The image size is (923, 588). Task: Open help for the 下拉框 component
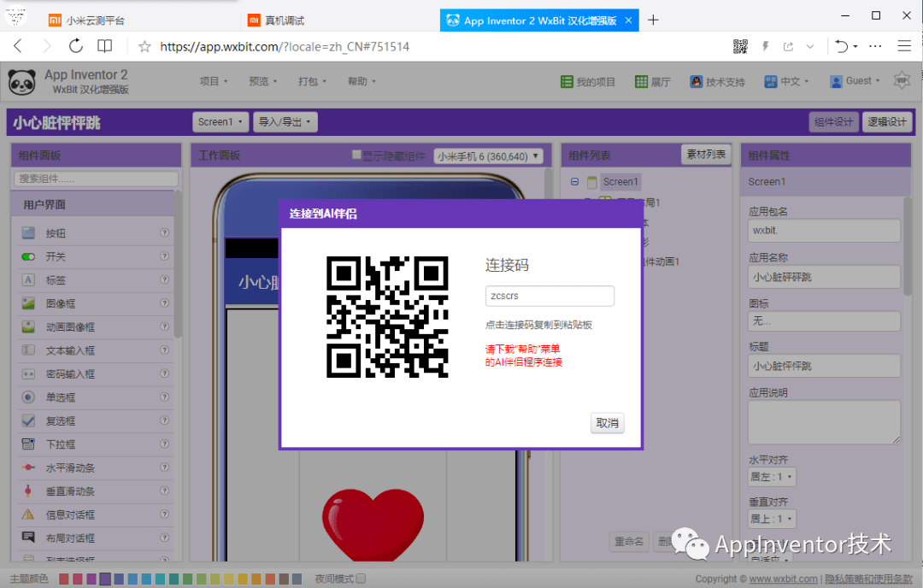pos(165,444)
